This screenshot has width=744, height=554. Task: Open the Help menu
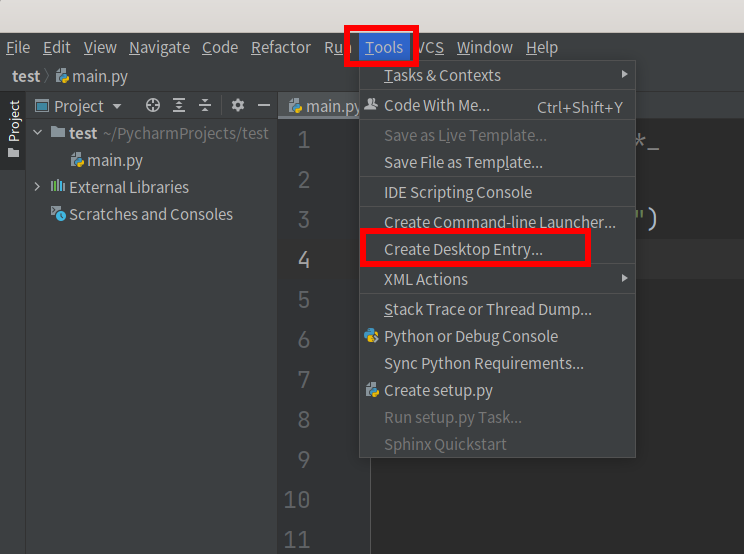point(542,47)
